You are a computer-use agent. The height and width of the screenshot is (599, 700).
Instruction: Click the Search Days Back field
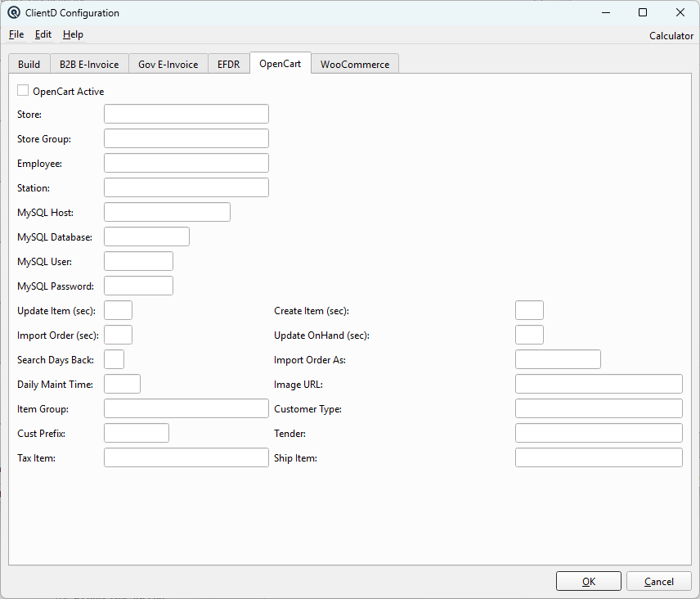[114, 359]
